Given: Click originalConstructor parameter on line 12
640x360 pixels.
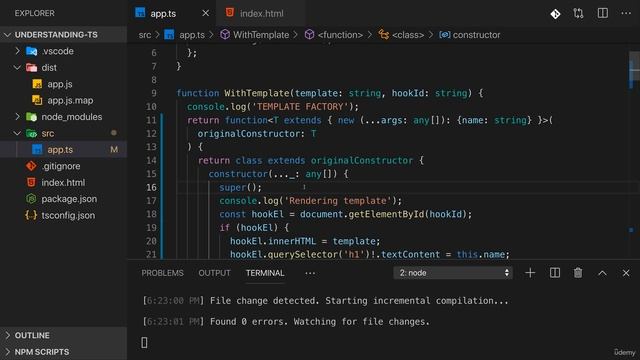Looking at the screenshot, I should click(x=248, y=133).
